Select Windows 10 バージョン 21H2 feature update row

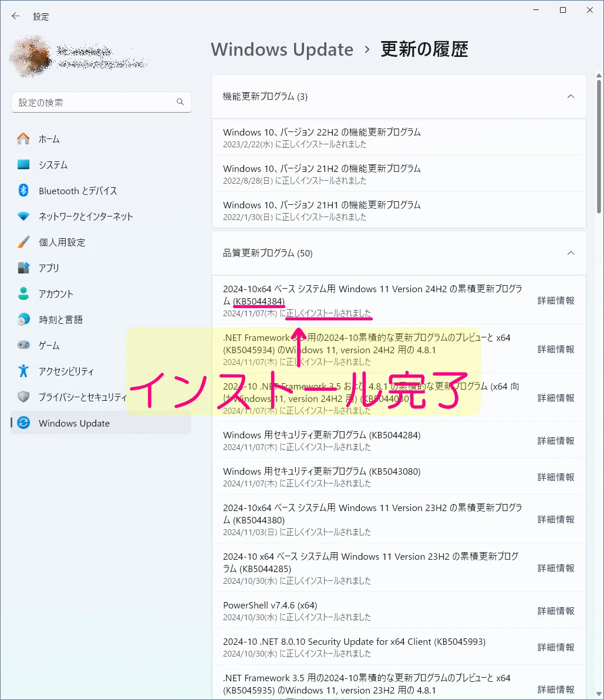click(399, 174)
